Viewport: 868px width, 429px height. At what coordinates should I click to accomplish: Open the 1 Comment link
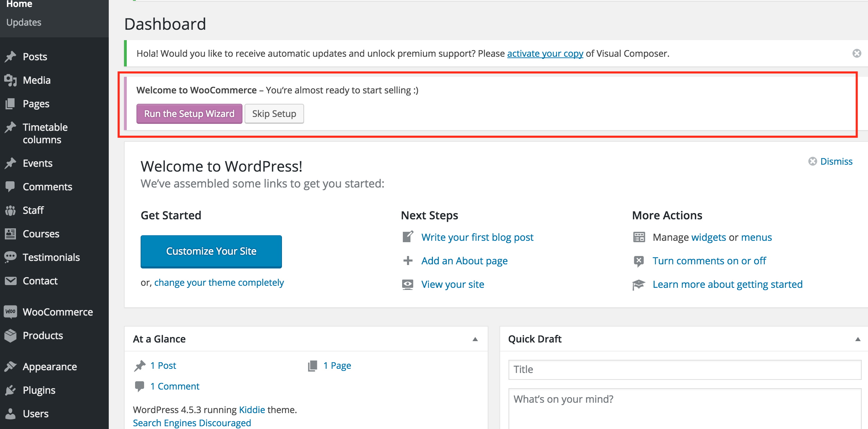pyautogui.click(x=175, y=386)
